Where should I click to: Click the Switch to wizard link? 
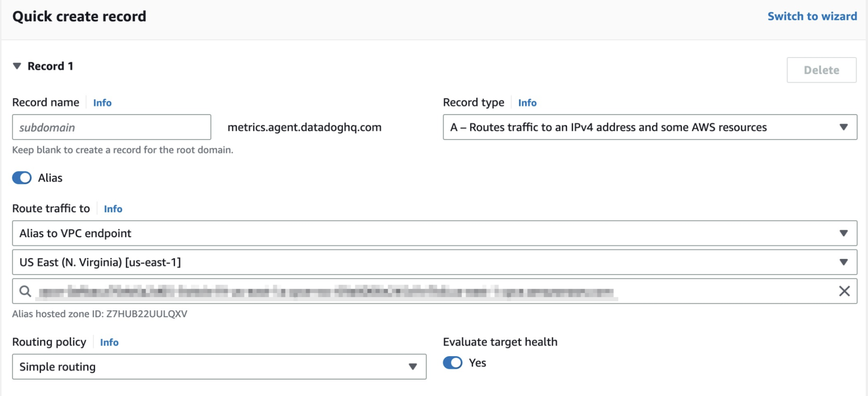pos(812,16)
